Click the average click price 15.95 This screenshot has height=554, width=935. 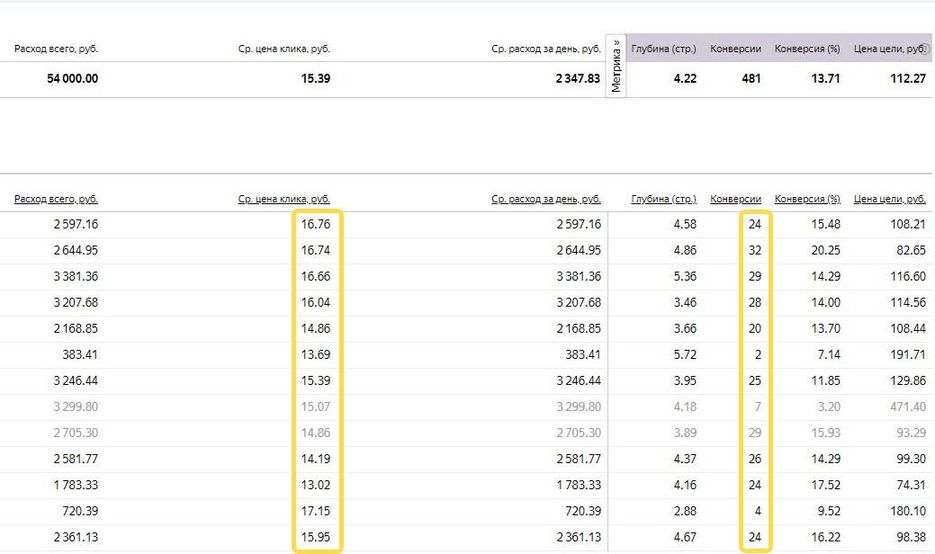[315, 537]
